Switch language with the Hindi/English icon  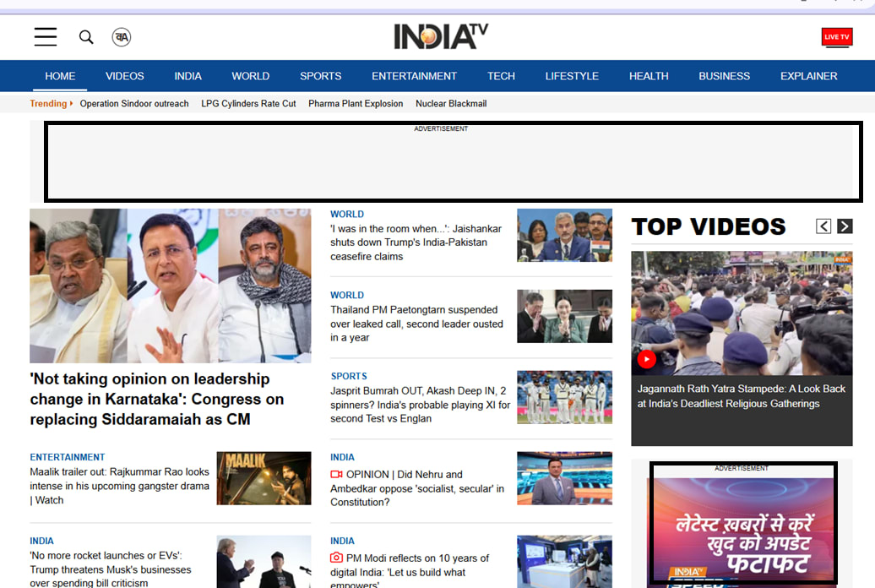click(121, 37)
